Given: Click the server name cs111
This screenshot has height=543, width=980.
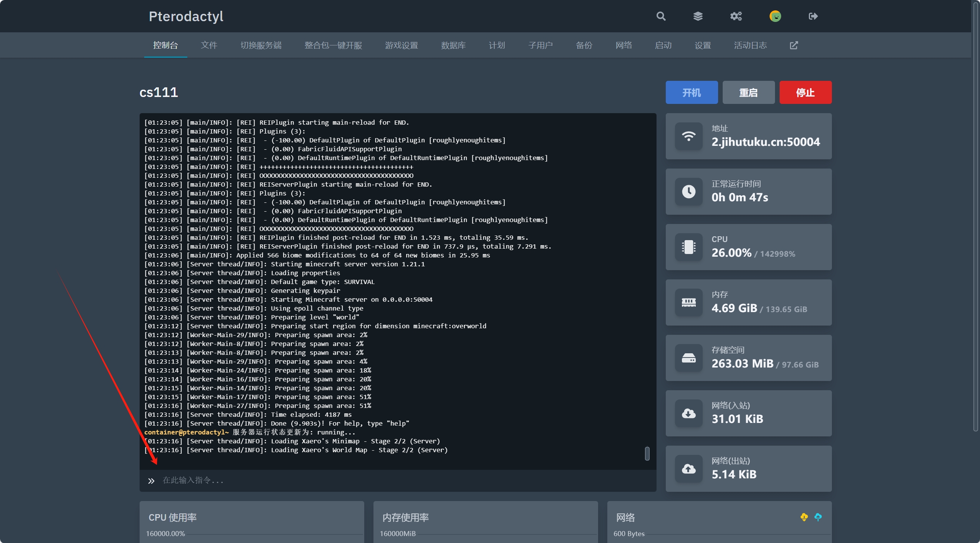Looking at the screenshot, I should [x=158, y=92].
